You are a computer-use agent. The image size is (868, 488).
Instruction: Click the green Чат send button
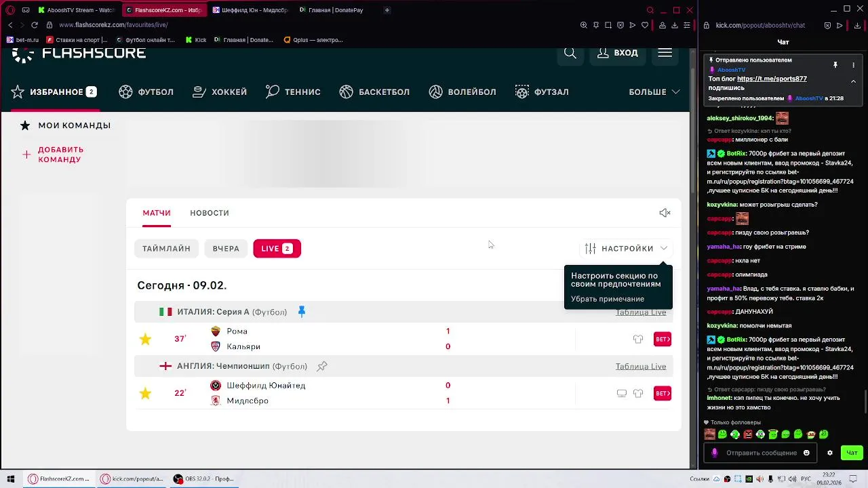(852, 453)
